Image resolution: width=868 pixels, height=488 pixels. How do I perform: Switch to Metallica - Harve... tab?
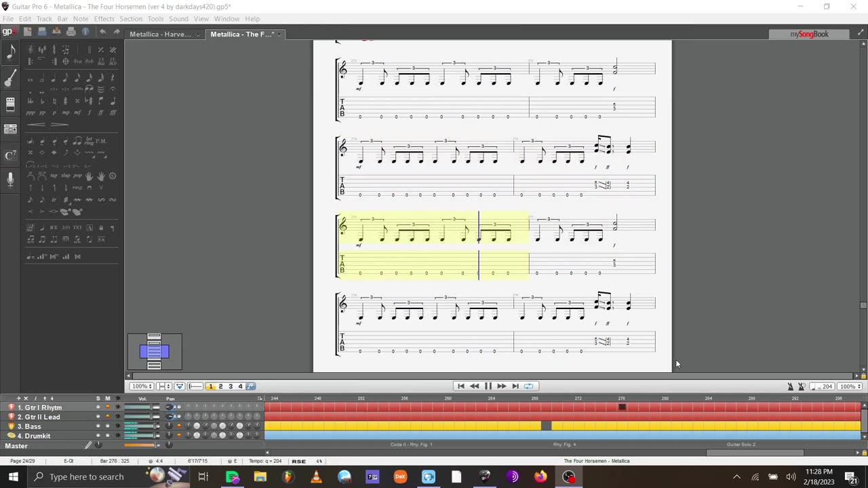(x=161, y=34)
